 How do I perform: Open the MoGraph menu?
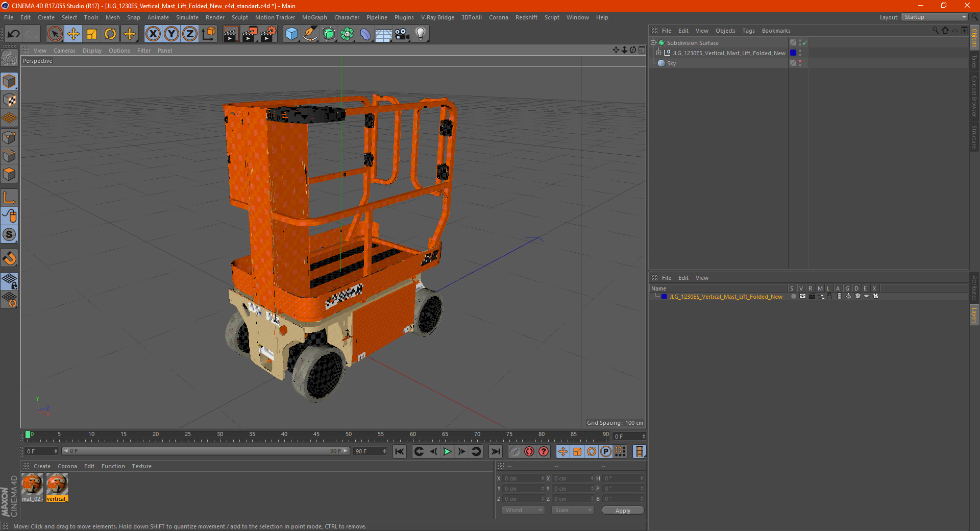(314, 17)
